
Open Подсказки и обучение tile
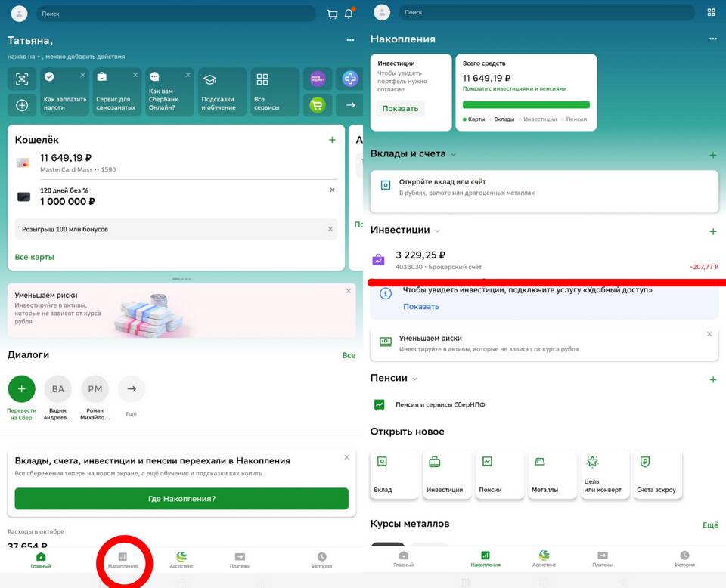pyautogui.click(x=219, y=91)
